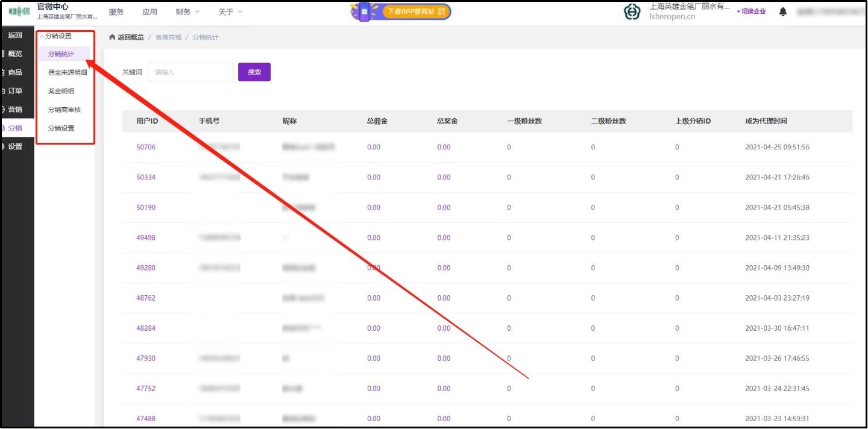This screenshot has width=868, height=429.
Task: Open the 应用 top menu
Action: [149, 12]
